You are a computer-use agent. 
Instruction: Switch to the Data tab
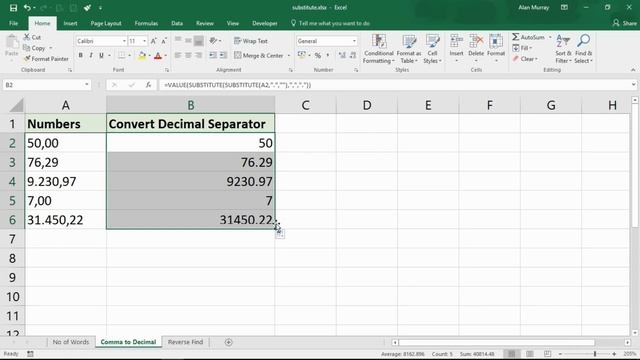[177, 23]
